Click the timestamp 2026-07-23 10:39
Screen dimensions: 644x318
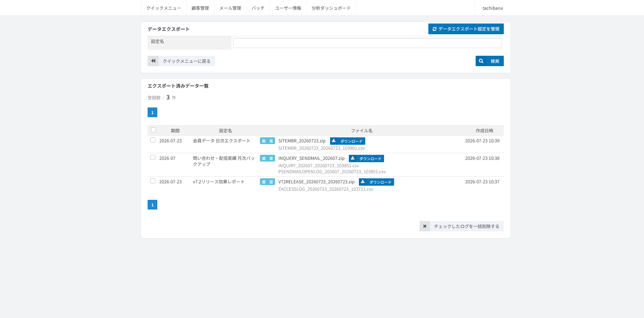click(482, 141)
